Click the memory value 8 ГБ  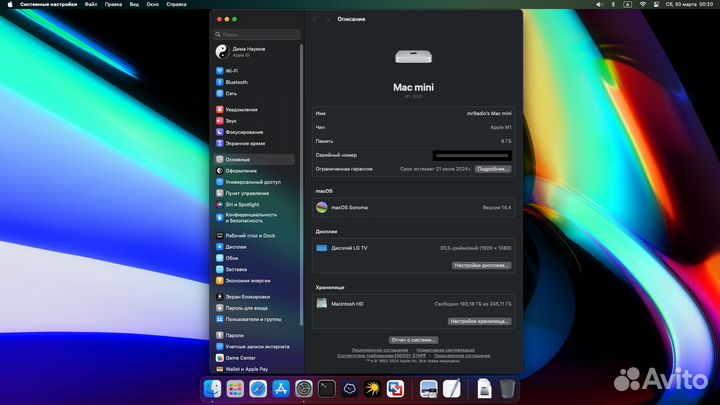click(x=506, y=141)
